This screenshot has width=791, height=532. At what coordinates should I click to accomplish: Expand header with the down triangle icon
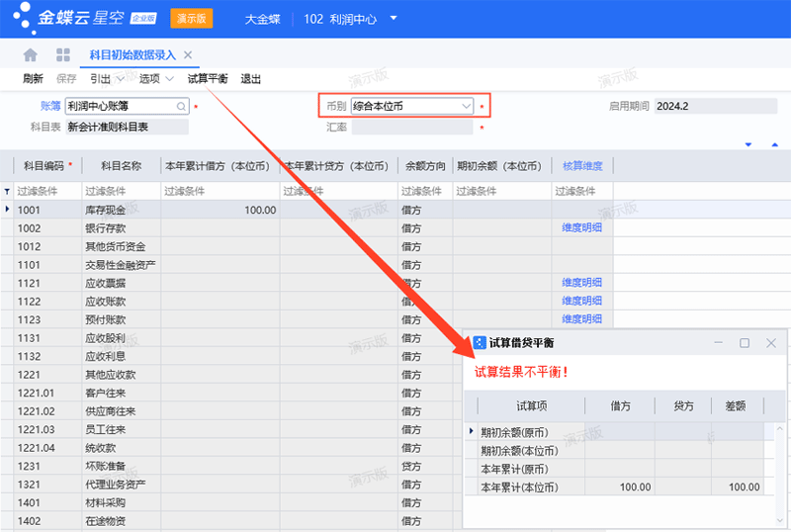(748, 144)
